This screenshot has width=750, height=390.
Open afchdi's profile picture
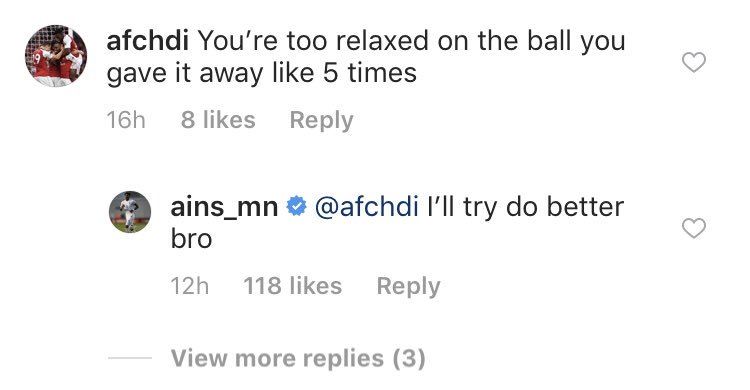point(56,56)
